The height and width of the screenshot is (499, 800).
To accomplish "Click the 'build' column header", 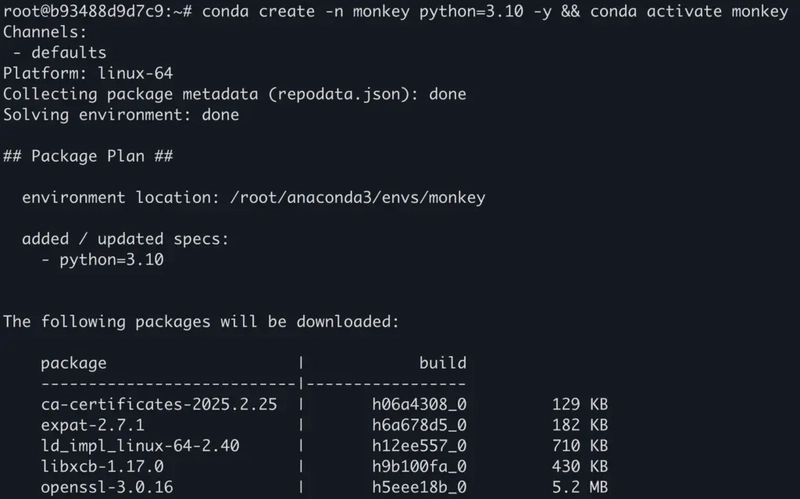I will pos(442,363).
